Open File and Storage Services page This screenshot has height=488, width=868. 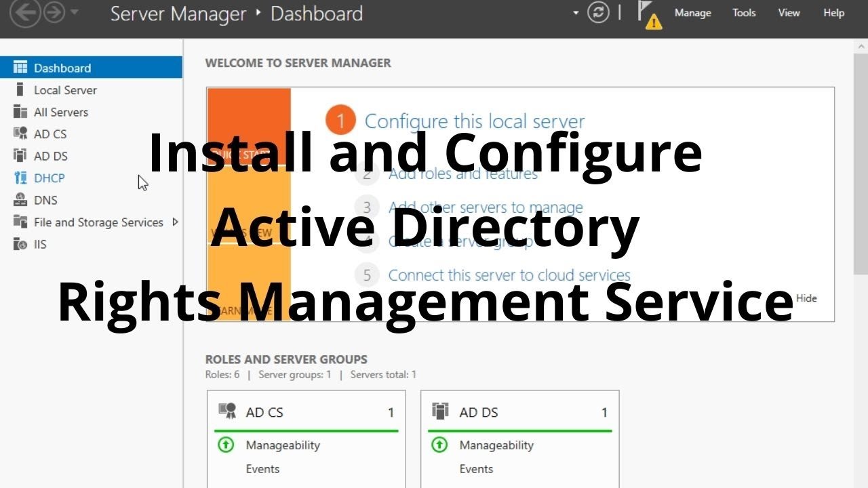[x=91, y=222]
